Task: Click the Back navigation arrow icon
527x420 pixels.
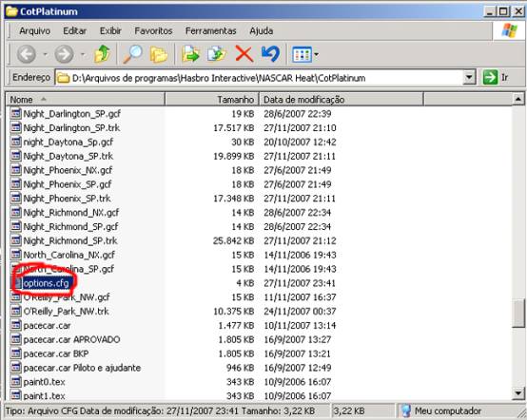Action: 27,54
